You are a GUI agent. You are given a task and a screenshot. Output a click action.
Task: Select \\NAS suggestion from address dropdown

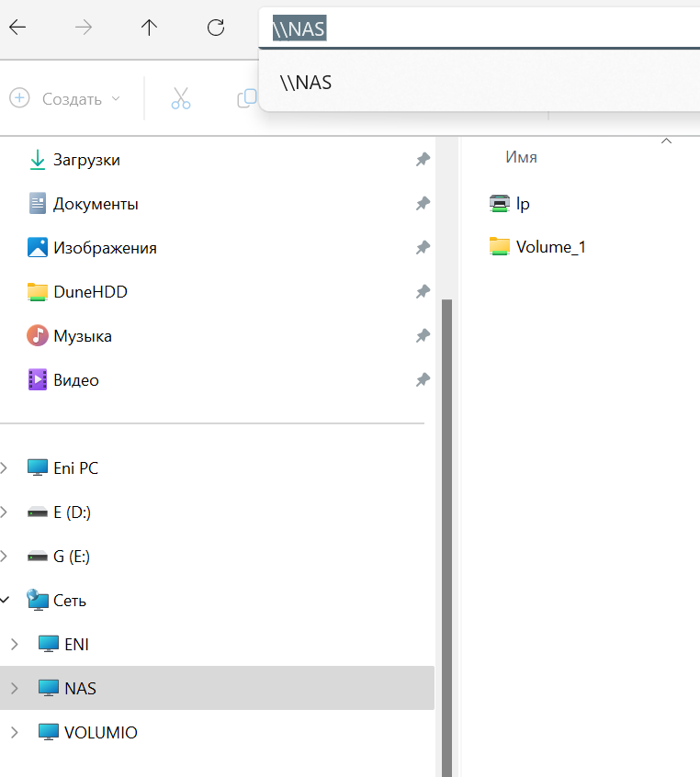coord(306,83)
